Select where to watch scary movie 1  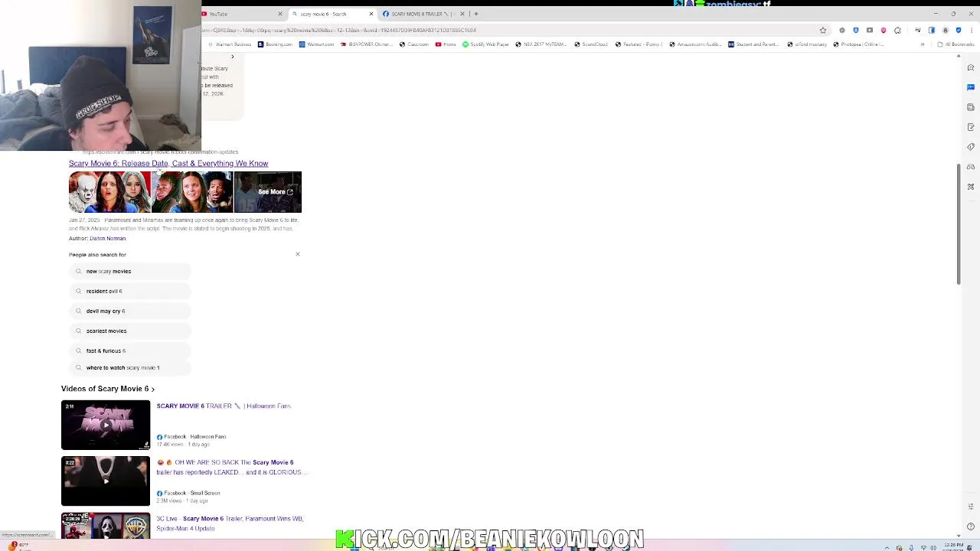(130, 367)
